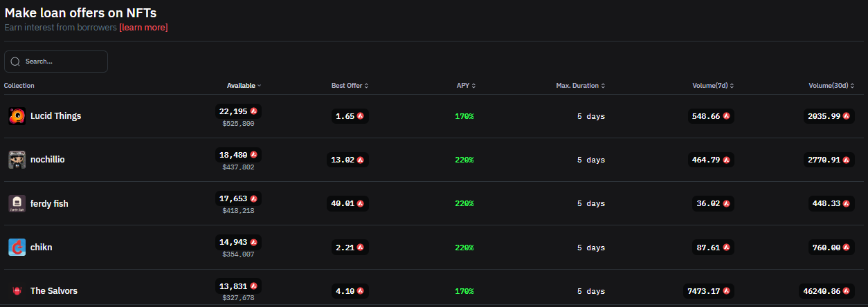This screenshot has width=868, height=307.
Task: Click the 87.61 volume value
Action: tap(709, 248)
